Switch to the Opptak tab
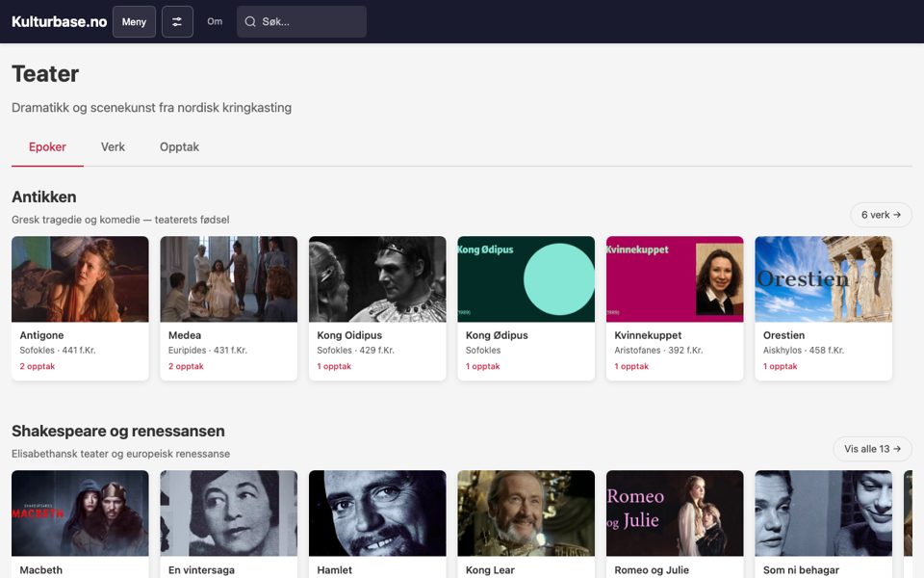This screenshot has height=578, width=924. [179, 146]
